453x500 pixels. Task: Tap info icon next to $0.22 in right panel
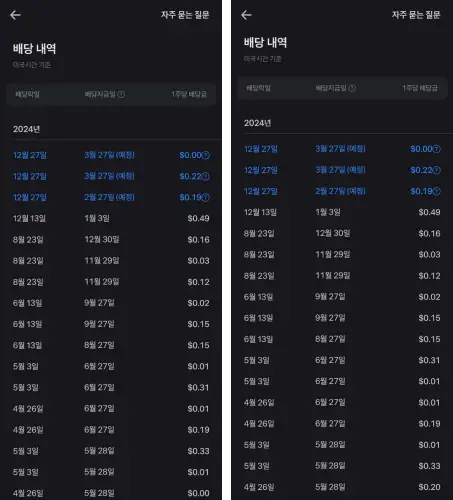(x=437, y=170)
